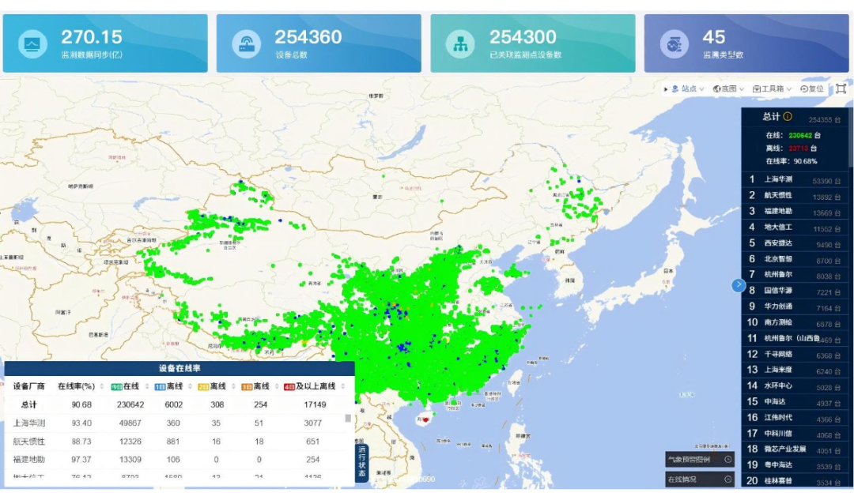Click the small arrow left of 站点

(x=666, y=89)
